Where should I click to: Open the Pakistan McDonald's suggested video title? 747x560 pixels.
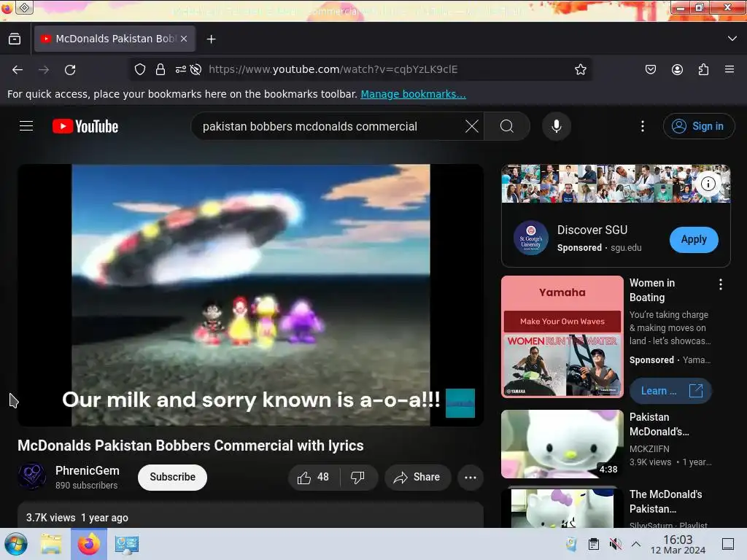pos(659,424)
